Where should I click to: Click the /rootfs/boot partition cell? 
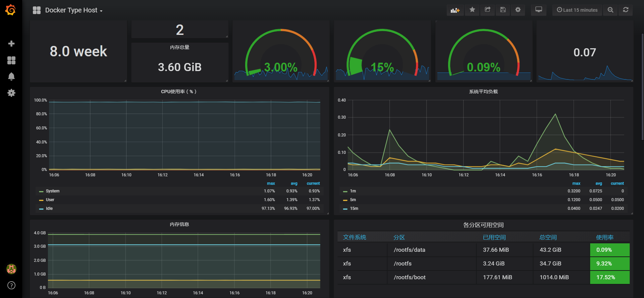click(432, 277)
